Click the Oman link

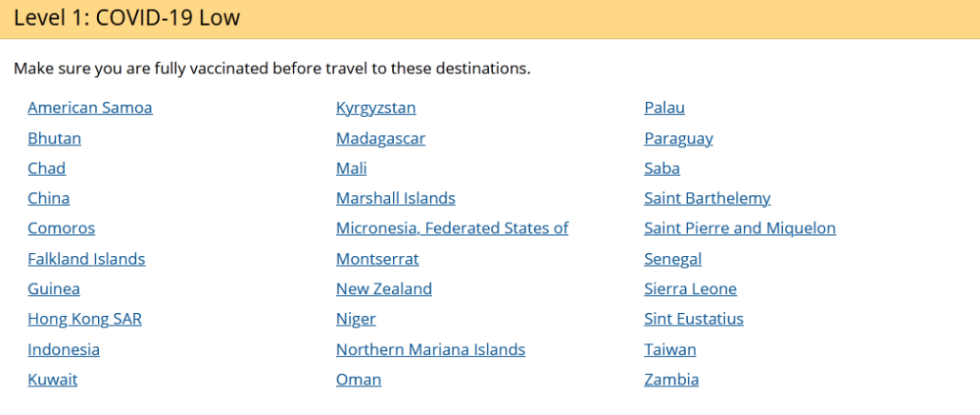coord(359,380)
